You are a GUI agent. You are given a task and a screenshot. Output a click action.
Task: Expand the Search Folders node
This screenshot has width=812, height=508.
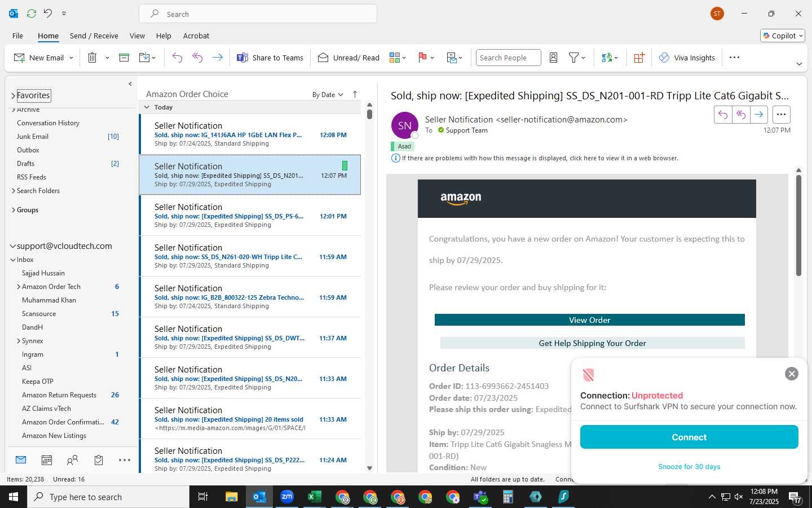pyautogui.click(x=13, y=191)
